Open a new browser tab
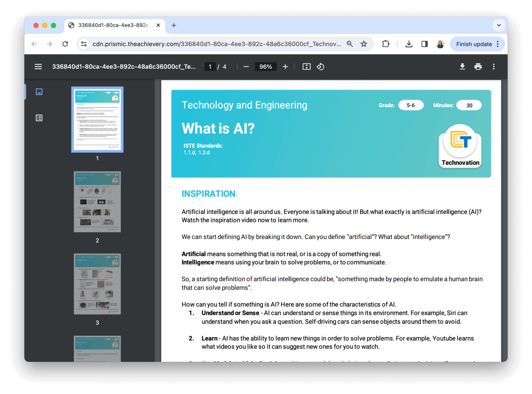Image resolution: width=532 pixels, height=394 pixels. (x=174, y=25)
